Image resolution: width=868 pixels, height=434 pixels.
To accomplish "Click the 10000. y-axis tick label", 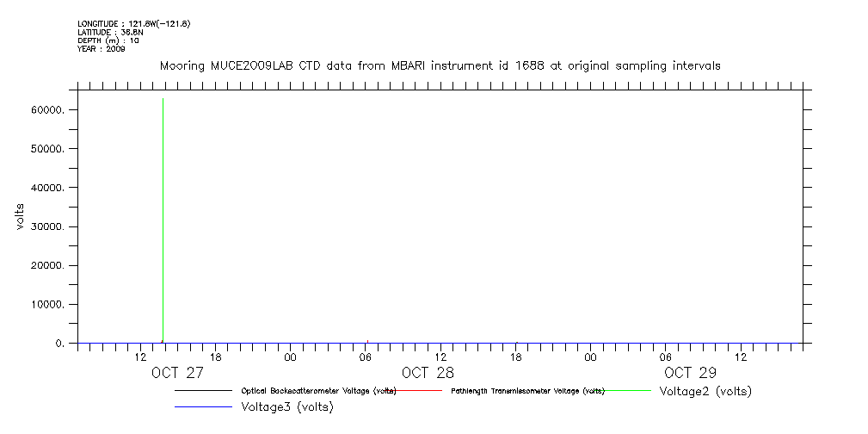I will click(x=46, y=305).
